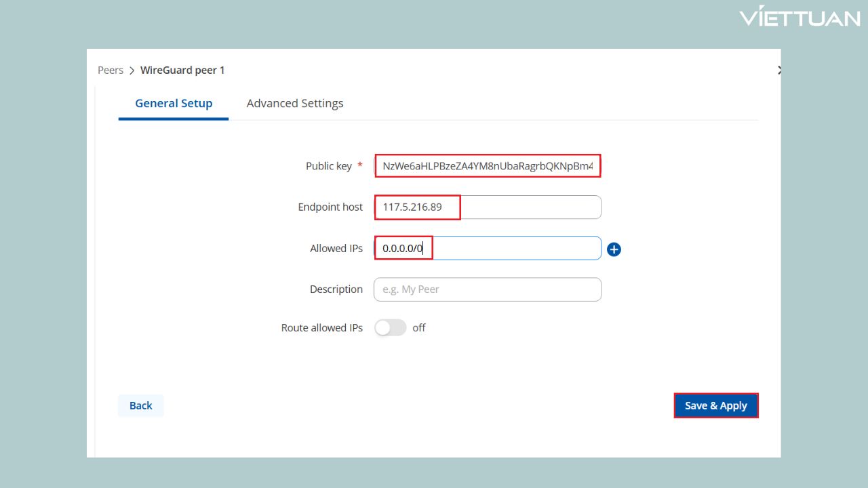Viewport: 868px width, 488px height.
Task: Click the "off" status text beside the switch
Action: click(x=419, y=328)
